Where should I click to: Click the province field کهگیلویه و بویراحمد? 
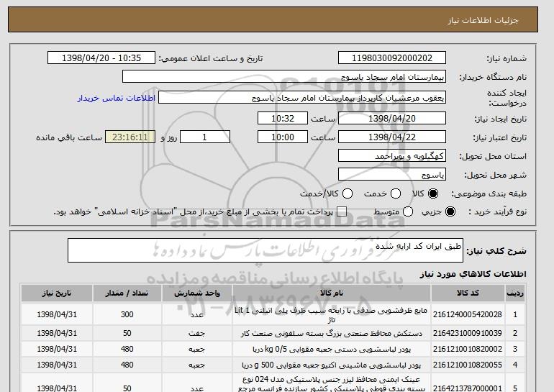click(x=392, y=156)
